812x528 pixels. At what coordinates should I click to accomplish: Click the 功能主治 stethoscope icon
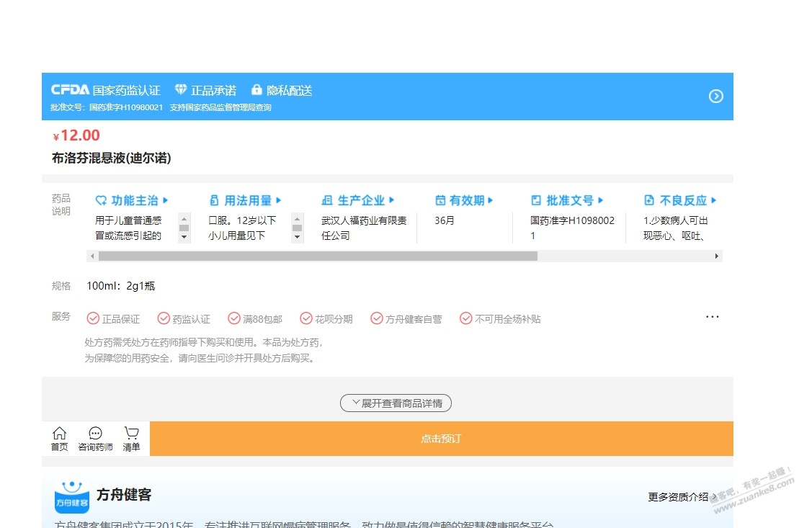(101, 200)
